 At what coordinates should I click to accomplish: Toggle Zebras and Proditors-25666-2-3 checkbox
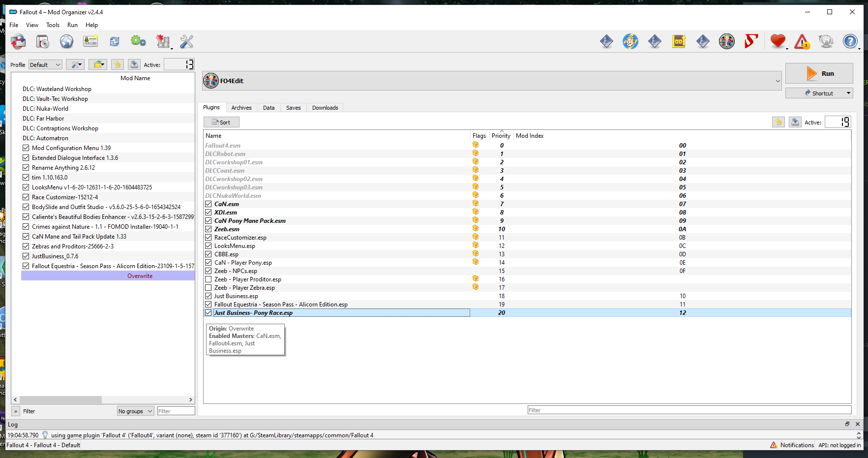pyautogui.click(x=26, y=246)
